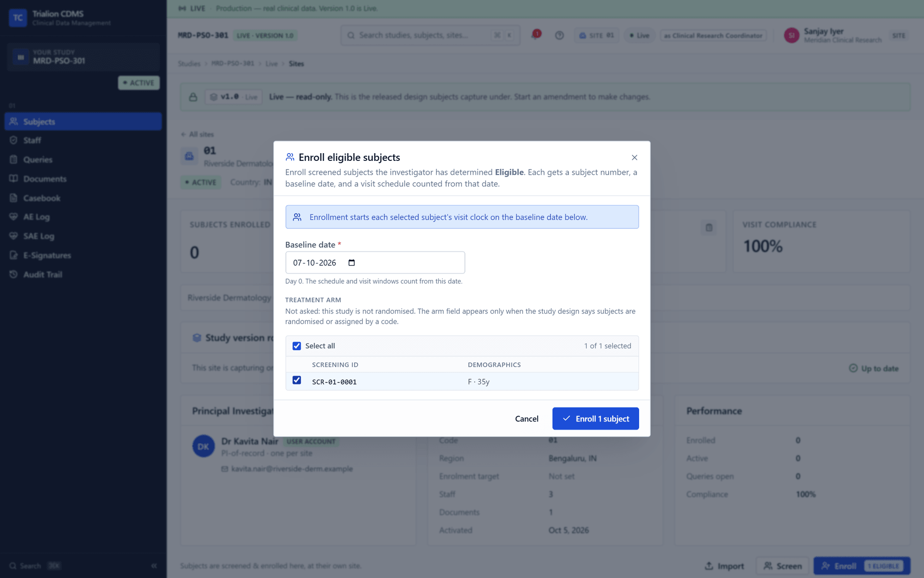Collapse the sidebar with chevron icon

click(154, 565)
